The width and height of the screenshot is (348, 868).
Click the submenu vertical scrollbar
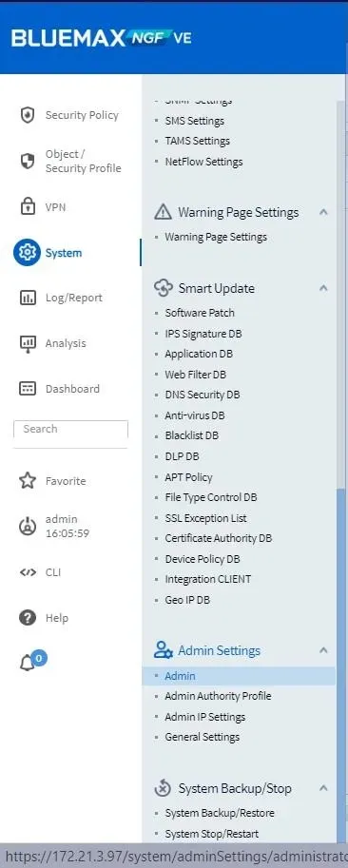click(x=340, y=665)
